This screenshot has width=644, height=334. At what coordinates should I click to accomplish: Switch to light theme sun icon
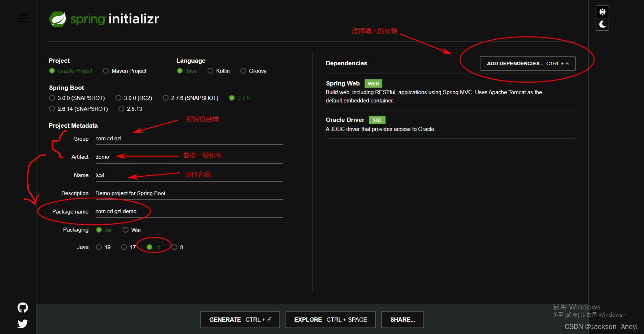tap(602, 12)
